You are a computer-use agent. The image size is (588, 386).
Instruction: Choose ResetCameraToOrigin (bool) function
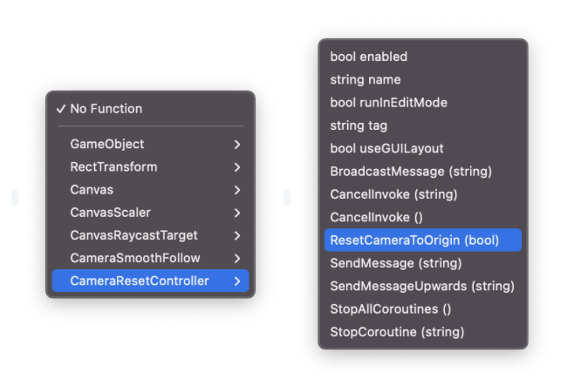click(414, 240)
